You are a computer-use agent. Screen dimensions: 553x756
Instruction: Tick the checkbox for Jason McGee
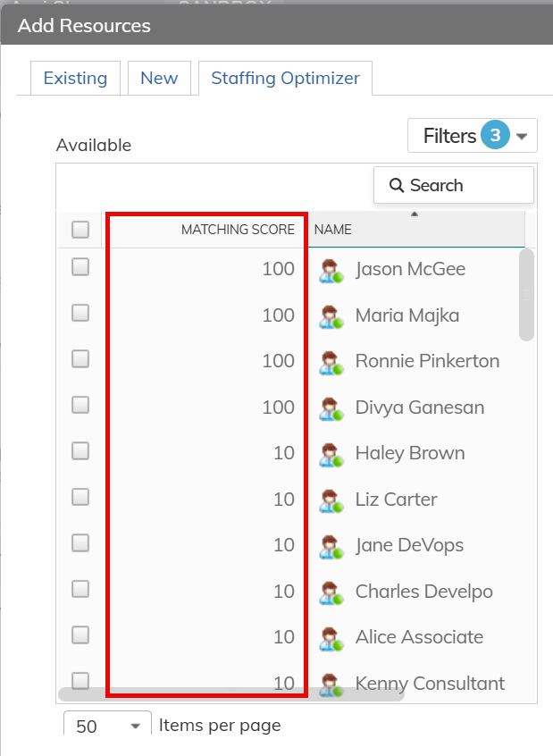tap(80, 266)
